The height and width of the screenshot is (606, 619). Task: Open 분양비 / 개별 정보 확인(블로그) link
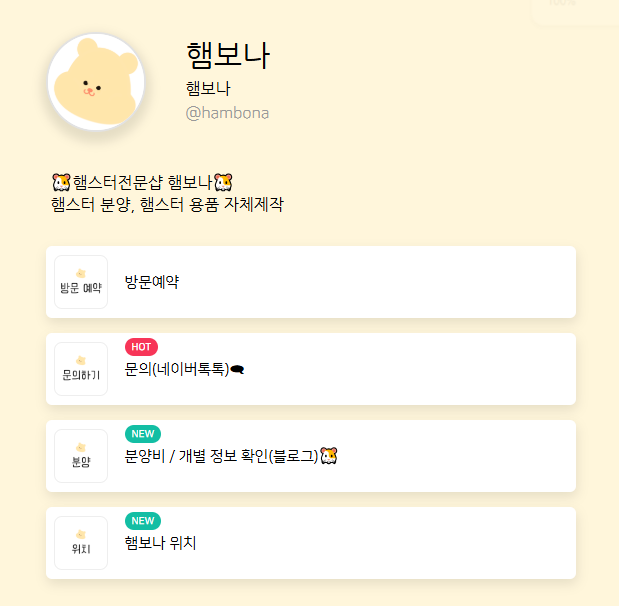click(x=221, y=456)
